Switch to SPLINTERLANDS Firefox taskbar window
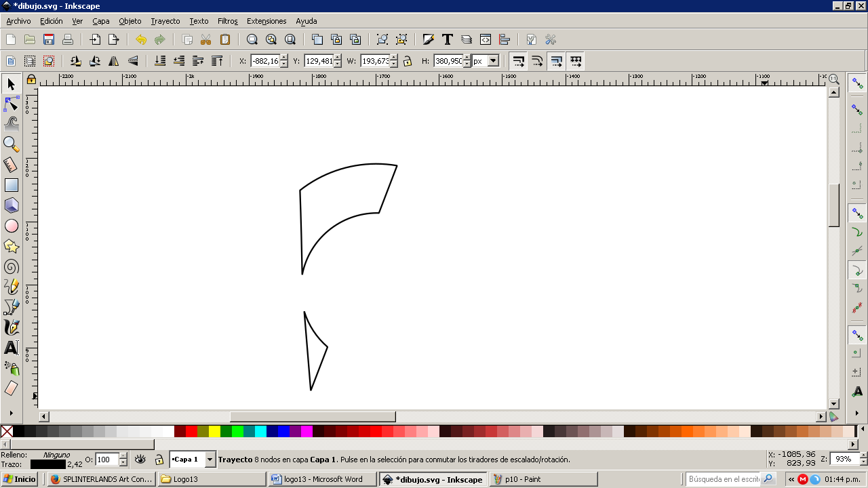 [102, 479]
